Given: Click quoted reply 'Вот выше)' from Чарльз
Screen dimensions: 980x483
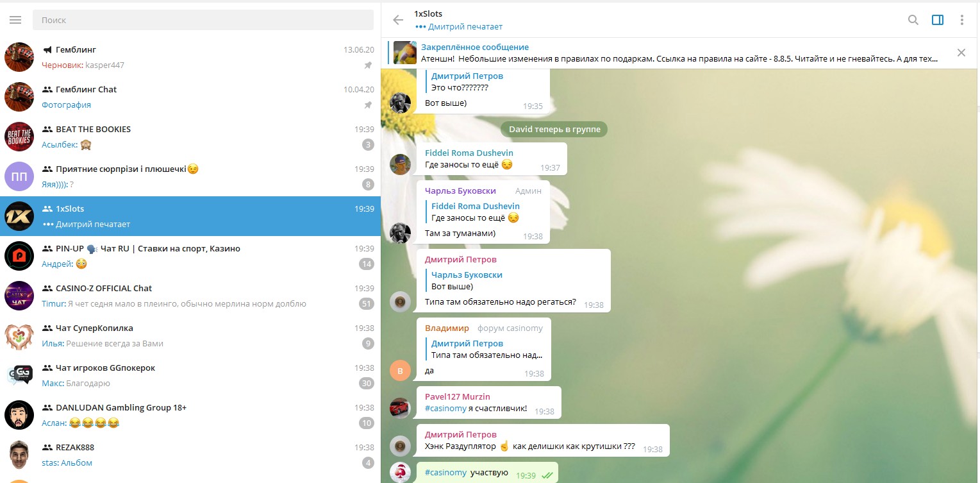Looking at the screenshot, I should [467, 280].
